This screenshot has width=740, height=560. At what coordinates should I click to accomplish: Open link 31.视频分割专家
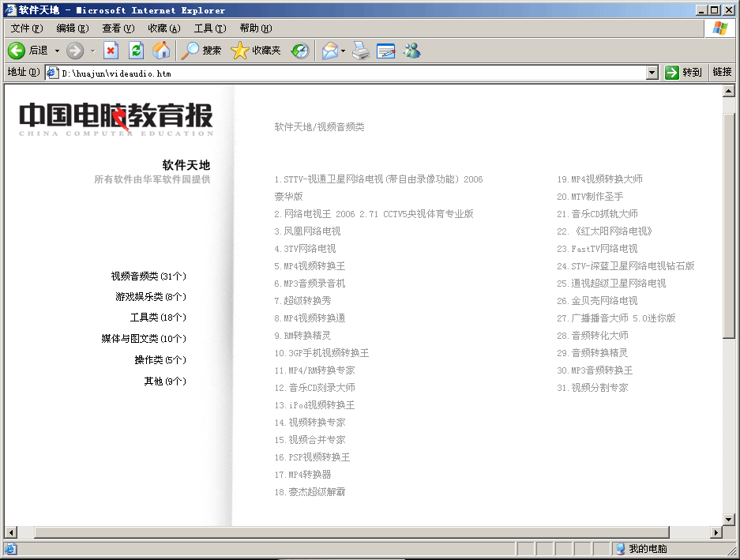[x=593, y=388]
